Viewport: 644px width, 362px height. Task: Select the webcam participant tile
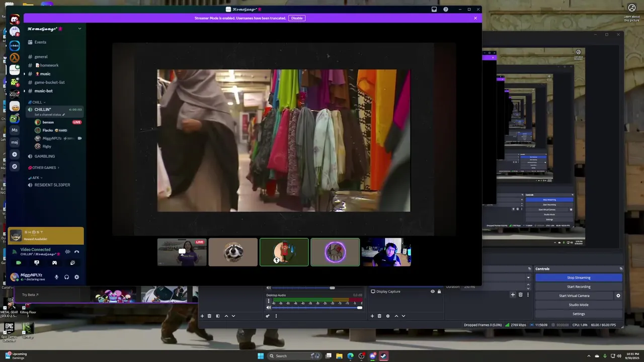coord(386,252)
